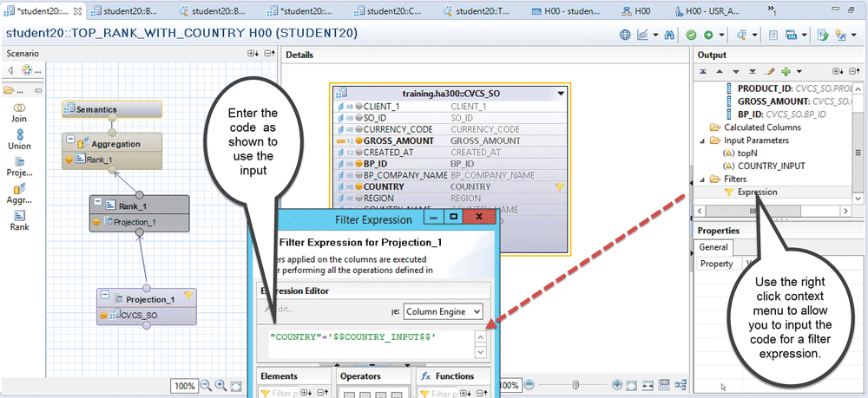This screenshot has width=868, height=398.
Task: Click the filter funnel on COUNTRY column
Action: pyautogui.click(x=560, y=186)
